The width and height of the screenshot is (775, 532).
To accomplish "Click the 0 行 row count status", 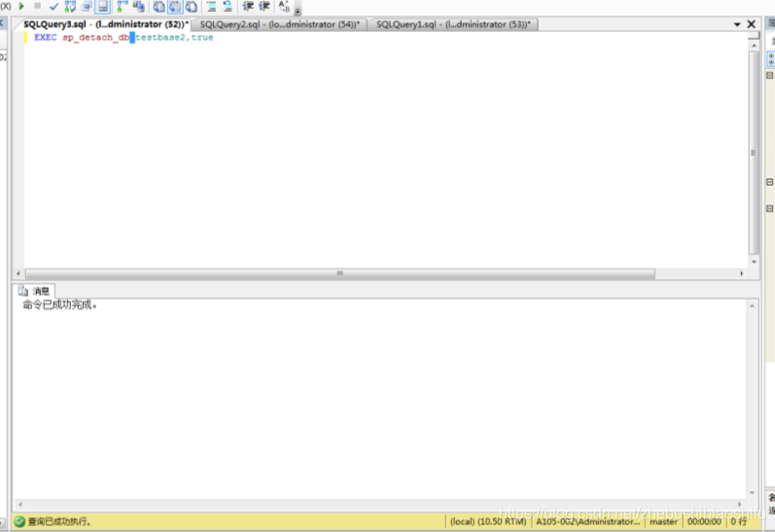I will 739,521.
